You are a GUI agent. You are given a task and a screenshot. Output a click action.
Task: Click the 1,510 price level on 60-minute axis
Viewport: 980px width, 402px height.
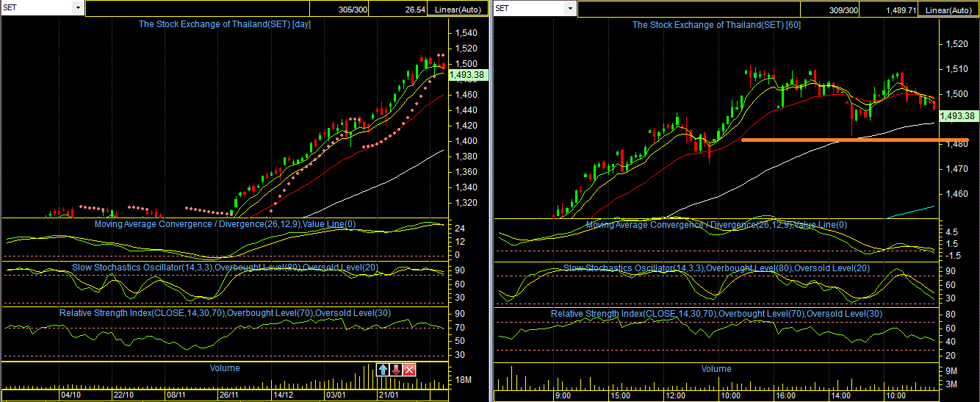(x=957, y=69)
